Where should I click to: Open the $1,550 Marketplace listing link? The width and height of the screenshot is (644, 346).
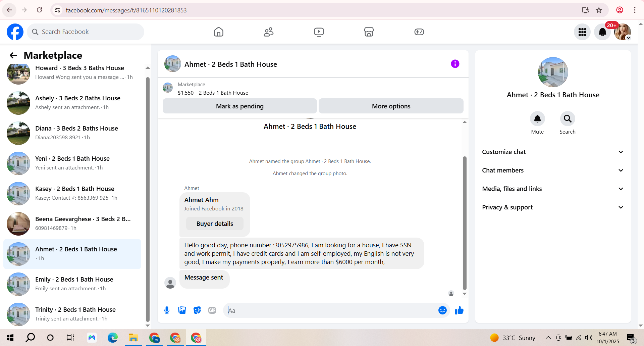(213, 93)
